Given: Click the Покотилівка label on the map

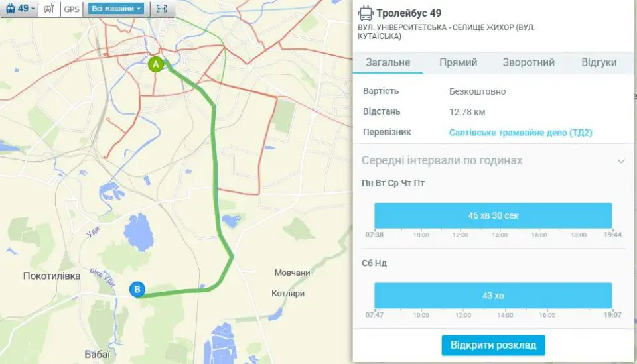Looking at the screenshot, I should click(52, 276).
